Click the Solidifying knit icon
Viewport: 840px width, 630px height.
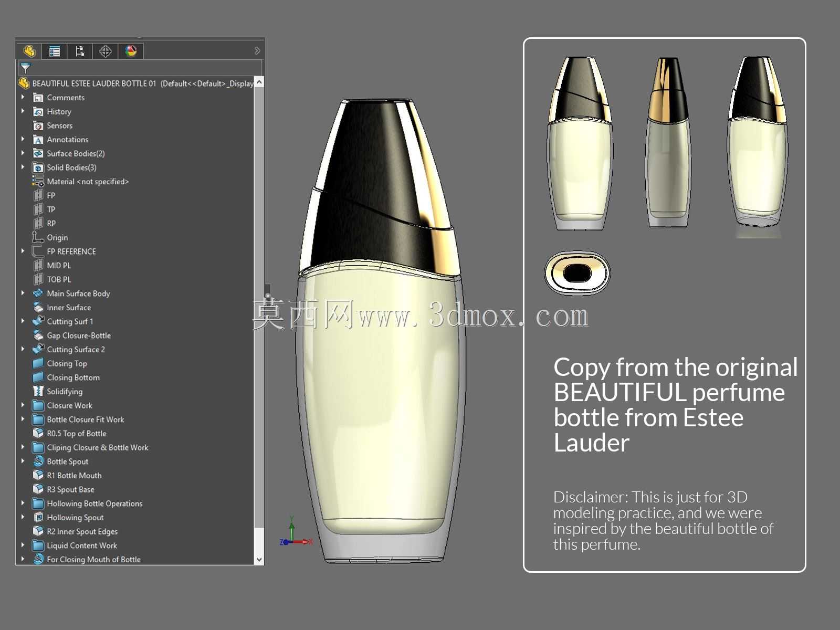[x=38, y=392]
